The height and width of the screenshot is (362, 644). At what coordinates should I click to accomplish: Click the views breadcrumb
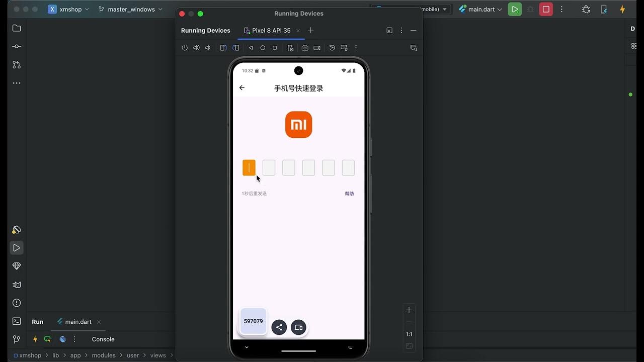[x=158, y=355]
